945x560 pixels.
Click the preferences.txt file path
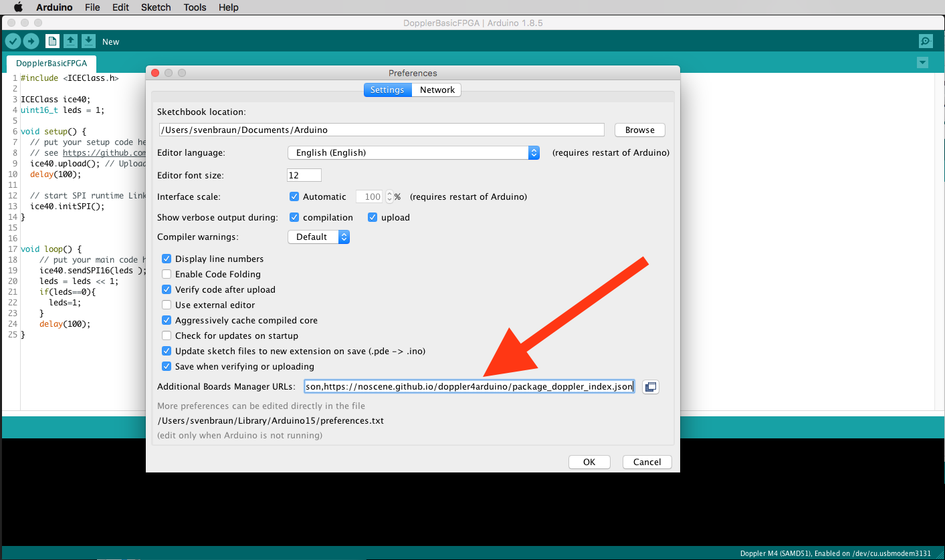coord(270,420)
